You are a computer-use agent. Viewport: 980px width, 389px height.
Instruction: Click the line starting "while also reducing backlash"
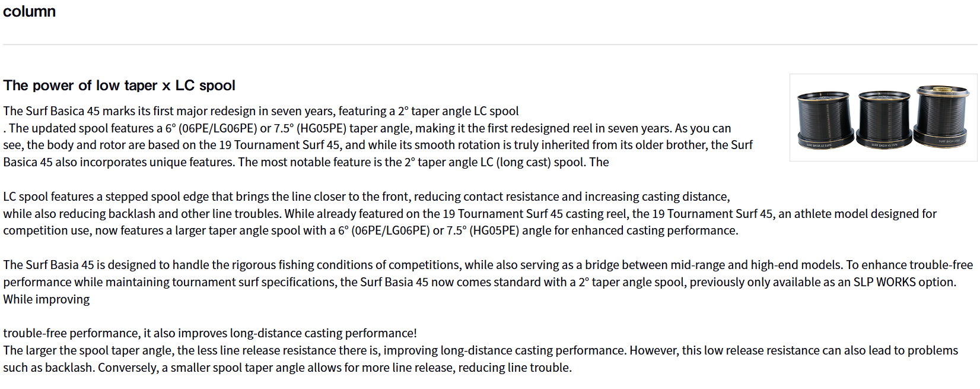pyautogui.click(x=469, y=214)
